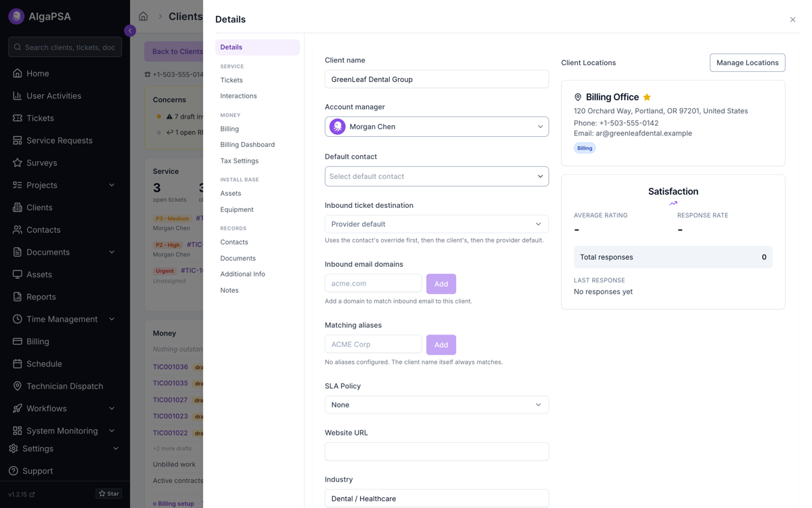Open Contacts in the main sidebar
This screenshot has height=508, width=812.
[x=43, y=230]
